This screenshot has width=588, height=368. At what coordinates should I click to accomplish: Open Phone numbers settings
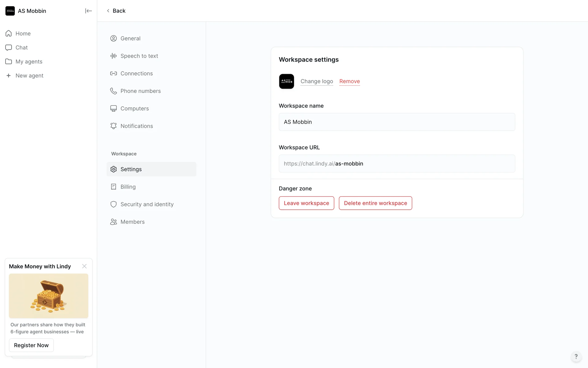point(140,91)
